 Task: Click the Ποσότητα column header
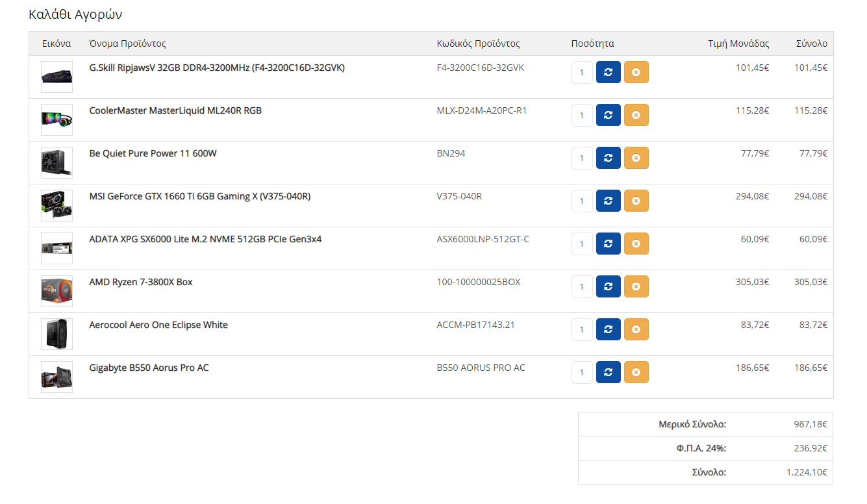[x=593, y=44]
